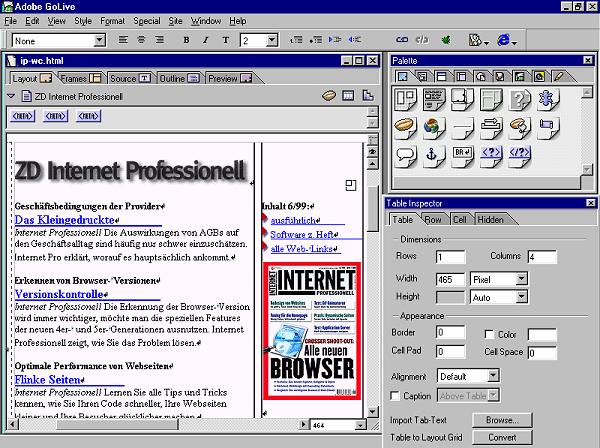Switch to the Outline tab
The width and height of the screenshot is (600, 448).
point(179,78)
